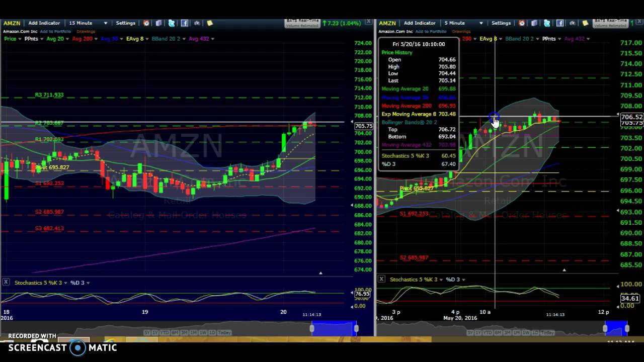
Task: Click the 705.75 price tag on left axis
Action: coord(363,126)
